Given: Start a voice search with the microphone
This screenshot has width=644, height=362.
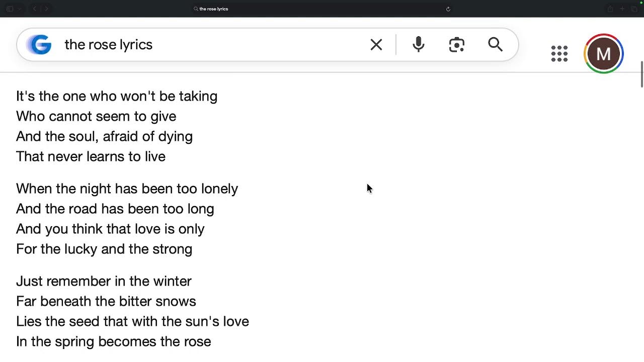Looking at the screenshot, I should tap(418, 45).
